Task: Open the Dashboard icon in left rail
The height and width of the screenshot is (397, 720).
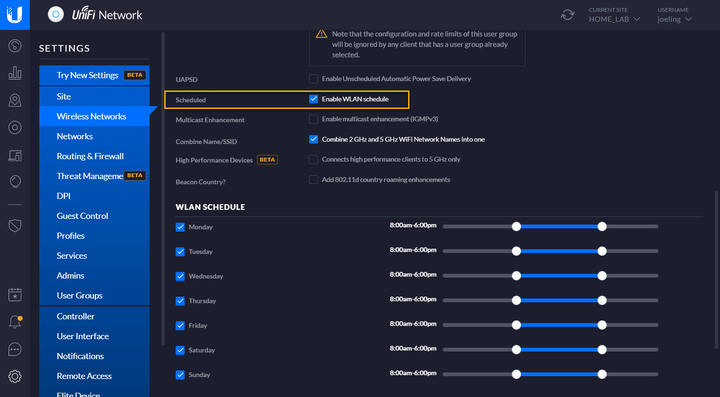Action: point(15,46)
